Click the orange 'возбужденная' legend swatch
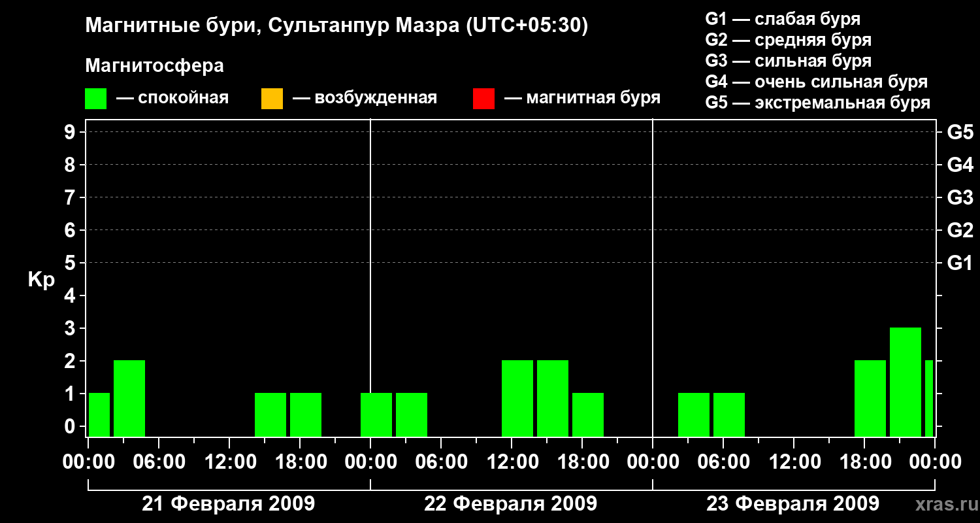The width and height of the screenshot is (980, 523). [x=272, y=99]
